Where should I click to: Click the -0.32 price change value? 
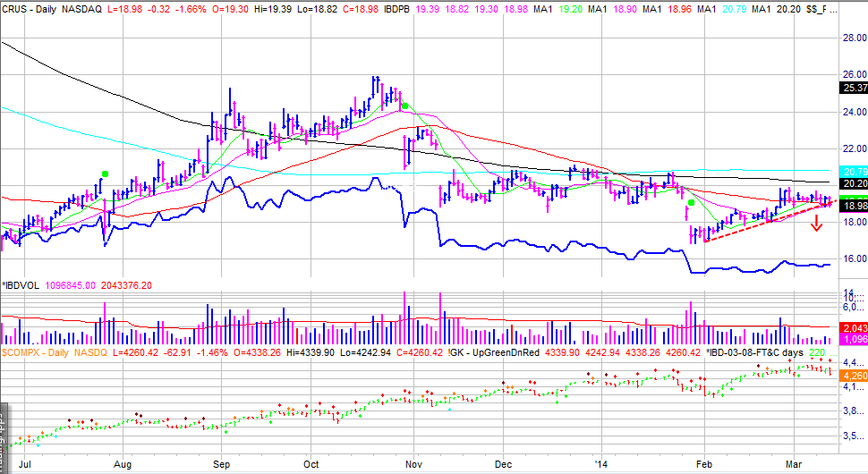coord(161,9)
